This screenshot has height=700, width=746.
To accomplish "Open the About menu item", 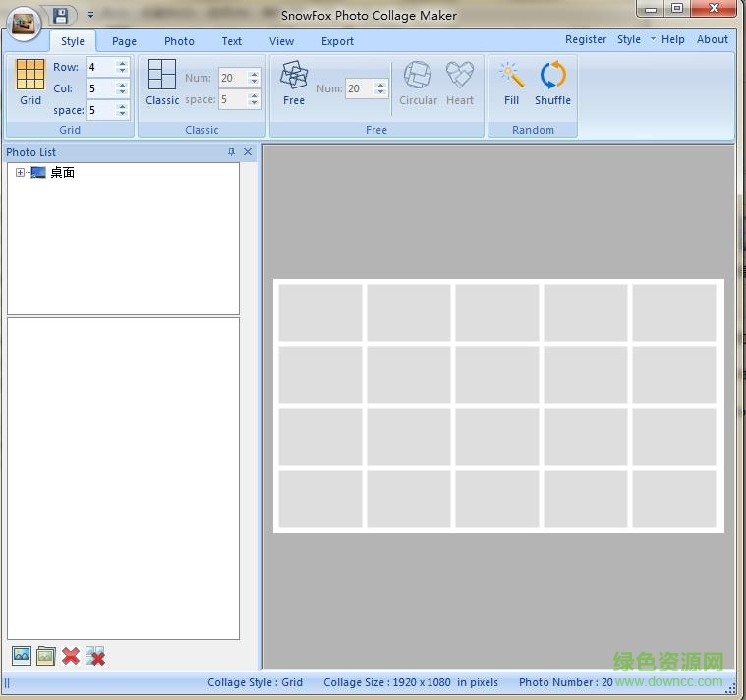I will [713, 40].
